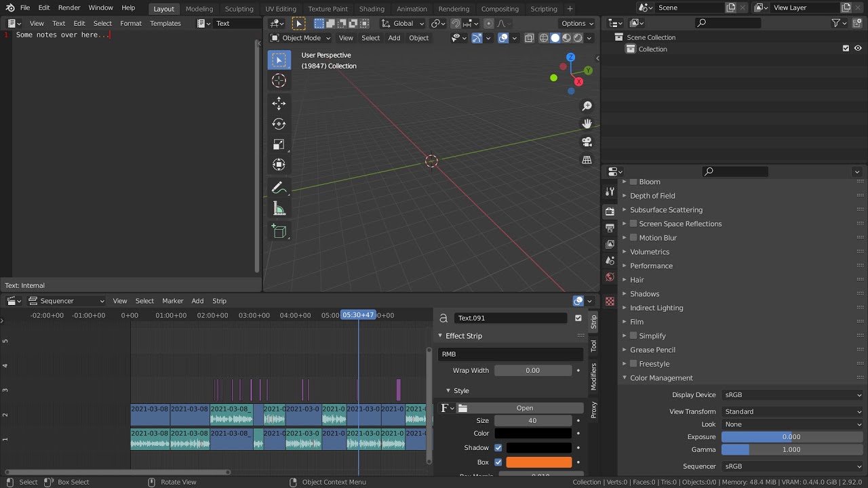Image resolution: width=868 pixels, height=488 pixels.
Task: Open the Tool properties tab (wrench icon)
Action: [x=610, y=192]
